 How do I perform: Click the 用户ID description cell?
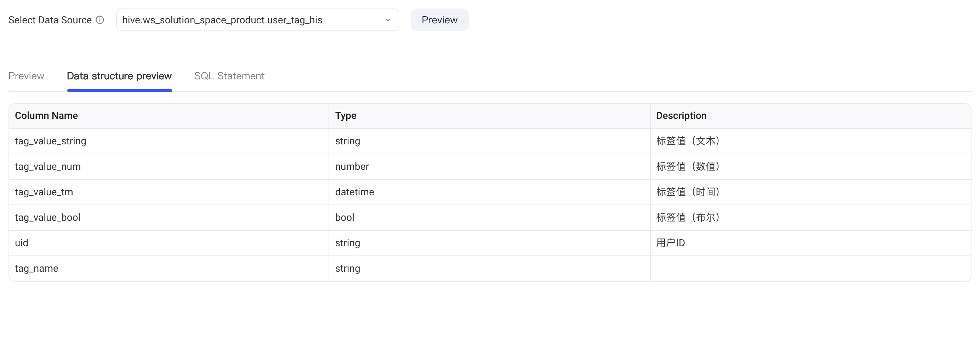click(811, 243)
